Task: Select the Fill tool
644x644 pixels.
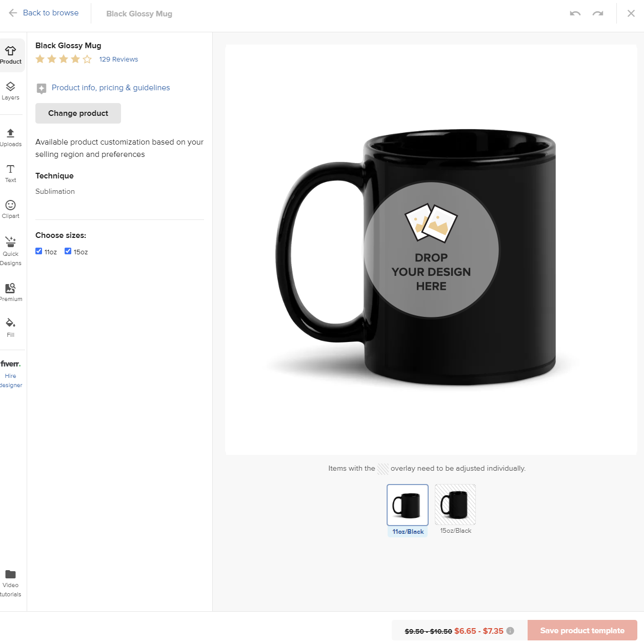Action: pyautogui.click(x=11, y=328)
